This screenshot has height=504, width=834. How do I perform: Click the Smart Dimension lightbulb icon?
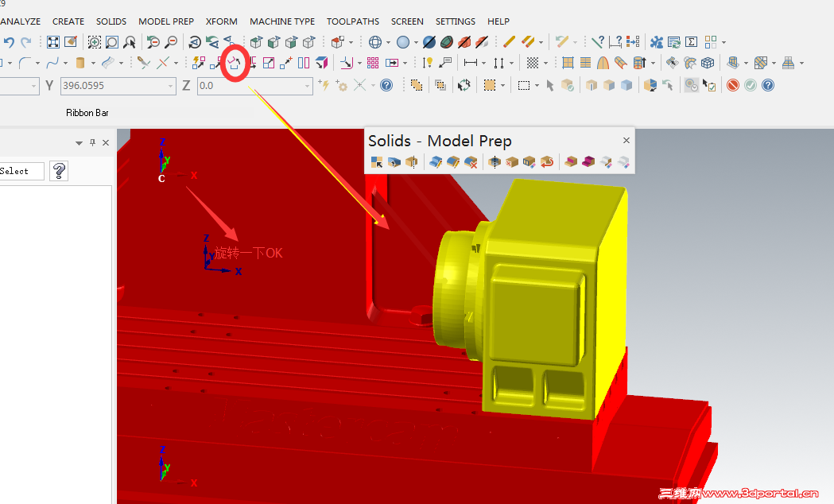pyautogui.click(x=428, y=63)
